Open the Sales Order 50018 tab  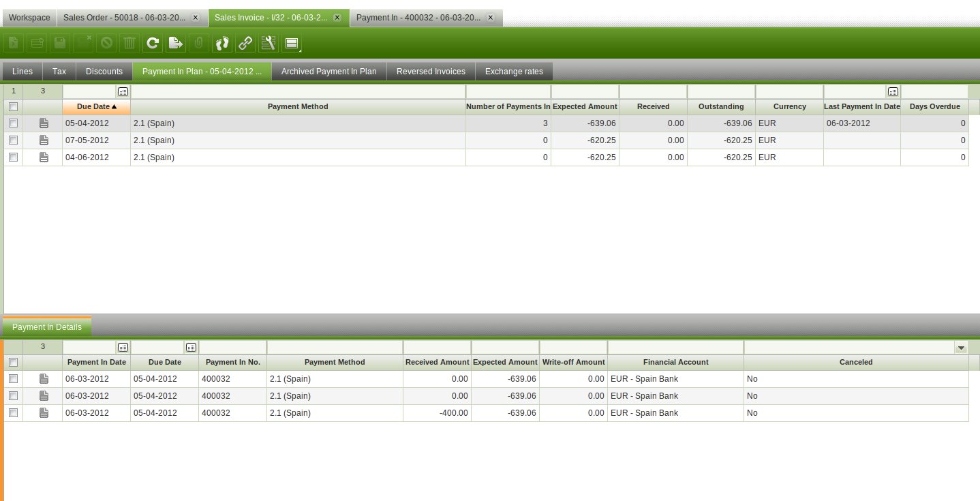(124, 18)
